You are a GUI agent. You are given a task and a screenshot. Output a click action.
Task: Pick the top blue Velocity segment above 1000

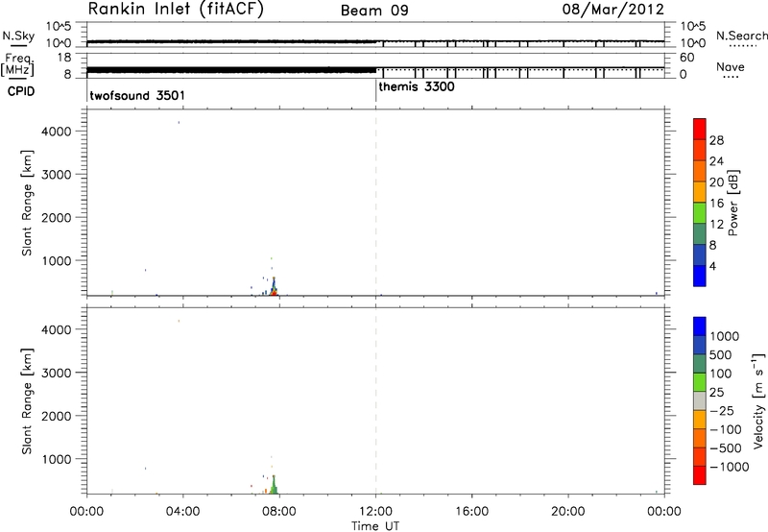pos(700,326)
